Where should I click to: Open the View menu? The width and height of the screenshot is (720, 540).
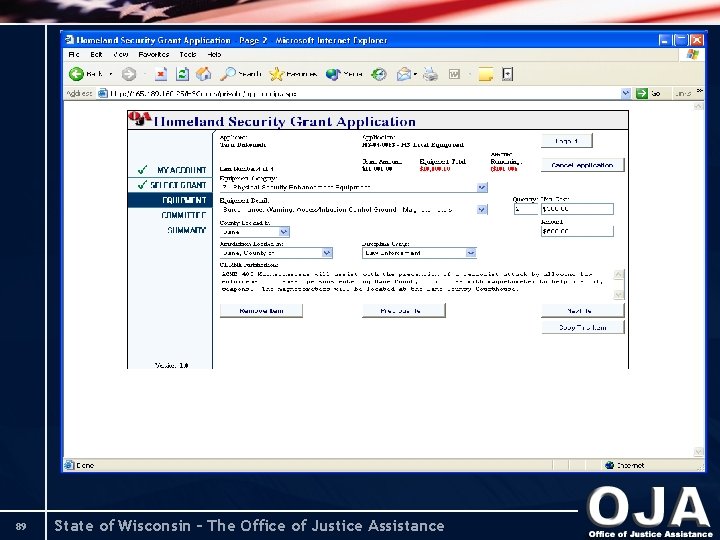point(121,54)
